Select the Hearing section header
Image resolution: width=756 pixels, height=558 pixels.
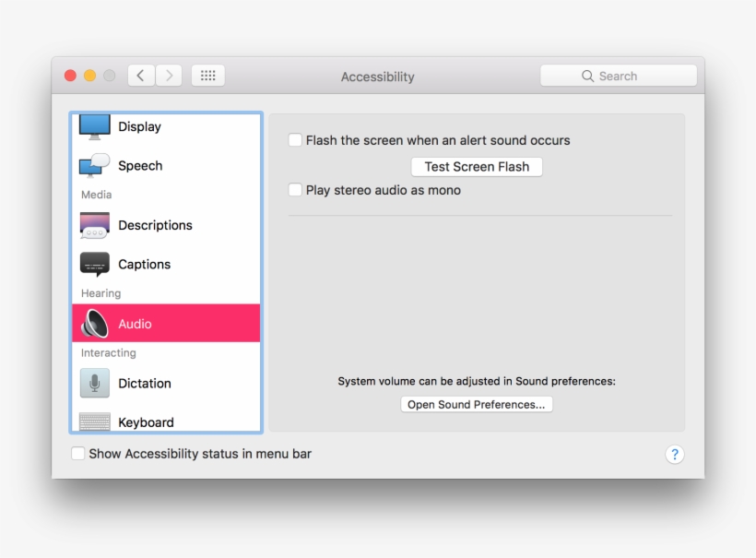(x=100, y=293)
